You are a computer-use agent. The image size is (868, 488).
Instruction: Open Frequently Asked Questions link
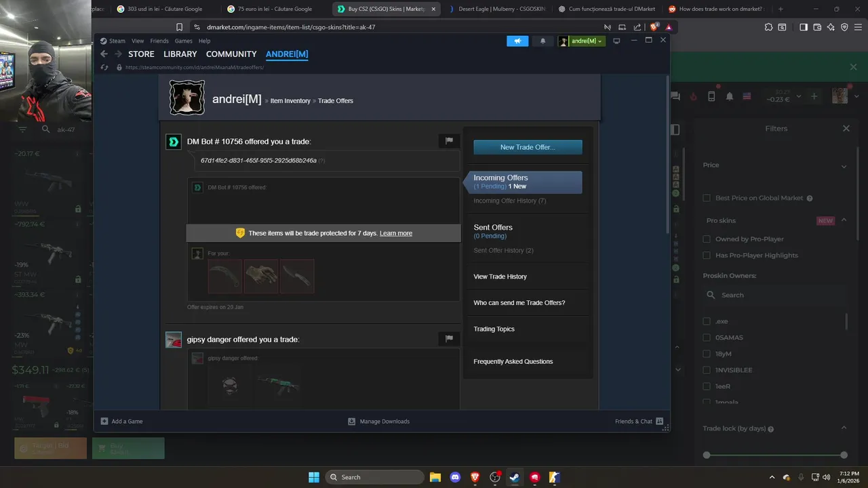(x=513, y=361)
